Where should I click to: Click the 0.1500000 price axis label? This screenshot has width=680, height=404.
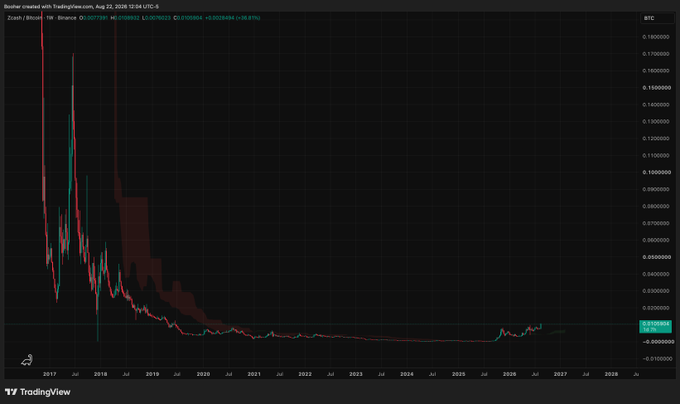[x=656, y=88]
